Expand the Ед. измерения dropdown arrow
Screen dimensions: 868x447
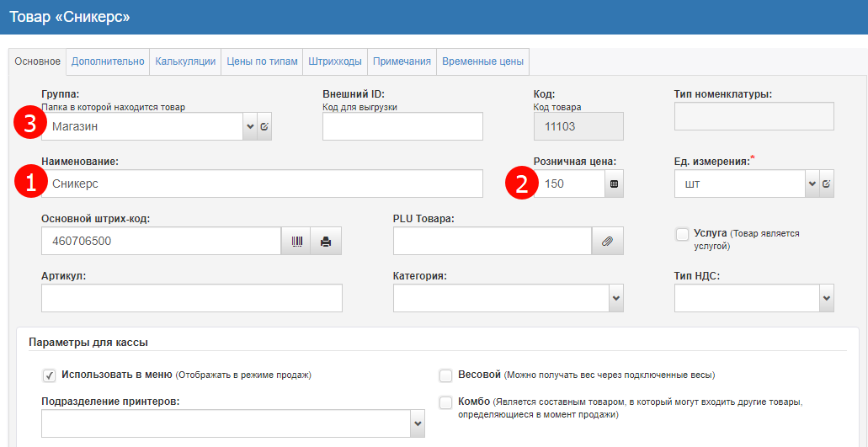click(812, 184)
